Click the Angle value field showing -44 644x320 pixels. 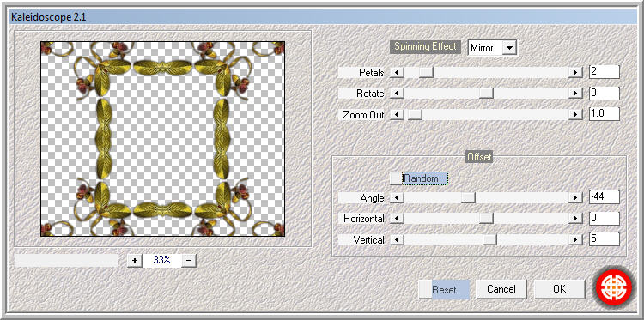[604, 197]
